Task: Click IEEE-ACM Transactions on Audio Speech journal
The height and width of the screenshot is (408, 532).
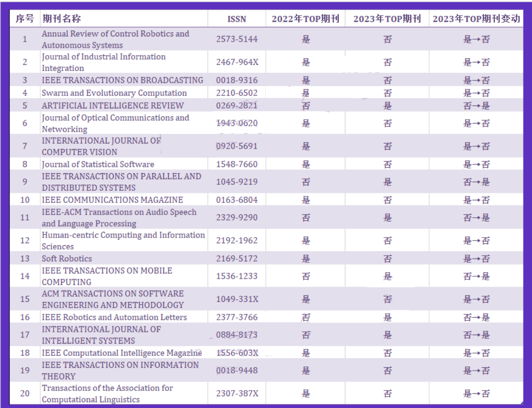Action: pos(119,218)
